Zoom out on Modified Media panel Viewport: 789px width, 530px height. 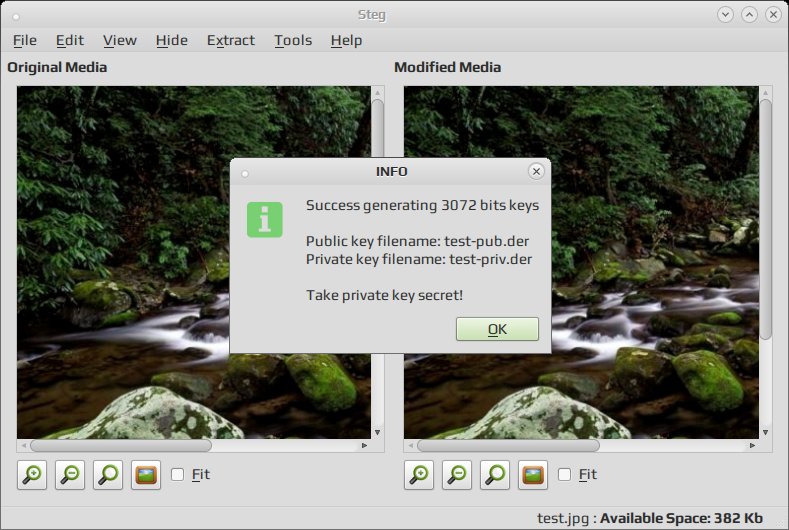tap(457, 475)
